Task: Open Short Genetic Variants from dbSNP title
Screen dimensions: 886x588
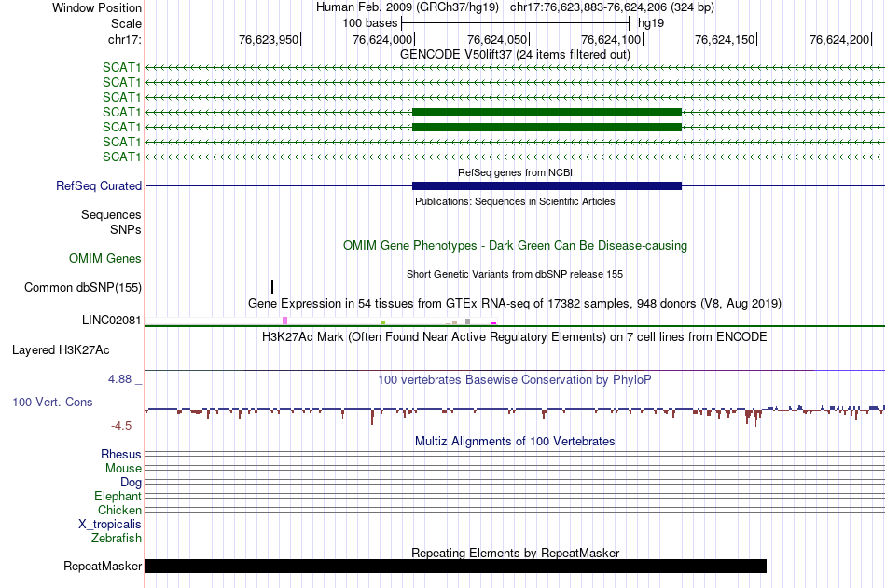Action: point(515,274)
